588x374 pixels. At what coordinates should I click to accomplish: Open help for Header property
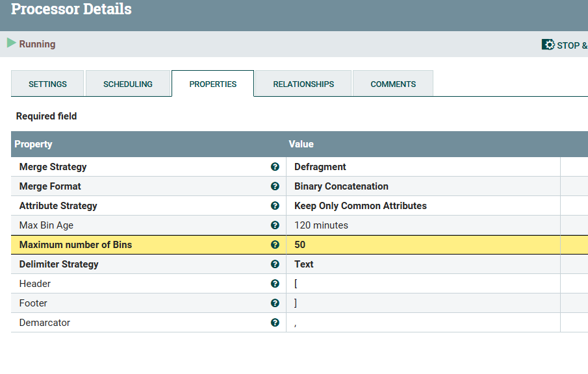coord(275,284)
